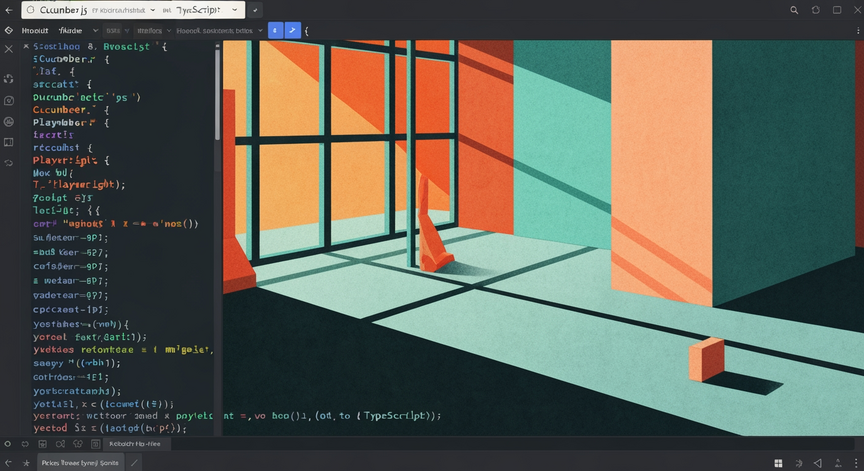Viewport: 864px width, 471px height.
Task: Click the small up-arrow icon in bottom-right tray
Action: pyautogui.click(x=838, y=463)
